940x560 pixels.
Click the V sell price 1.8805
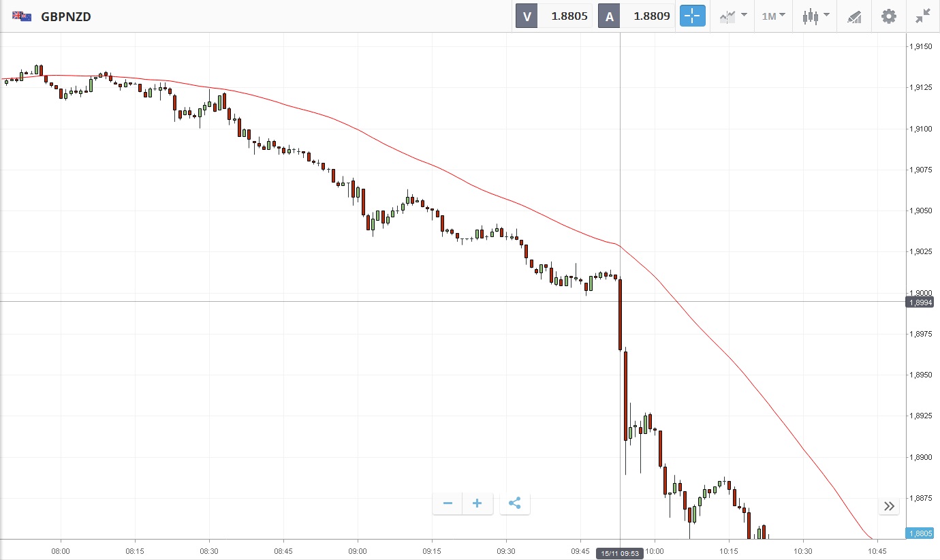pos(569,16)
